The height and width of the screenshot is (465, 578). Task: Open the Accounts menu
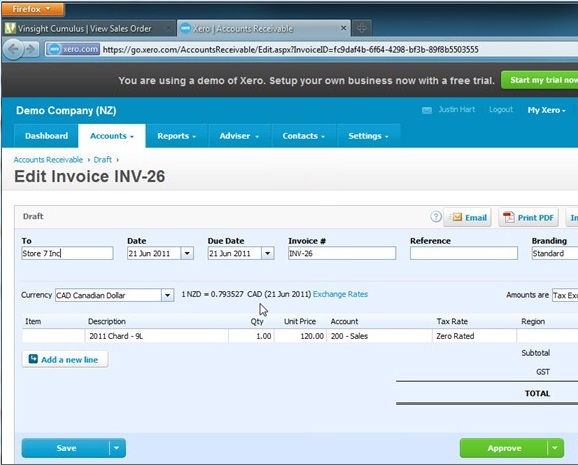[x=112, y=136]
